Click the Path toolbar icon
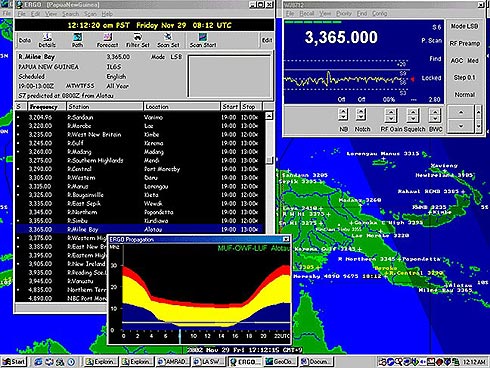This screenshot has width=490, height=368. point(77,41)
